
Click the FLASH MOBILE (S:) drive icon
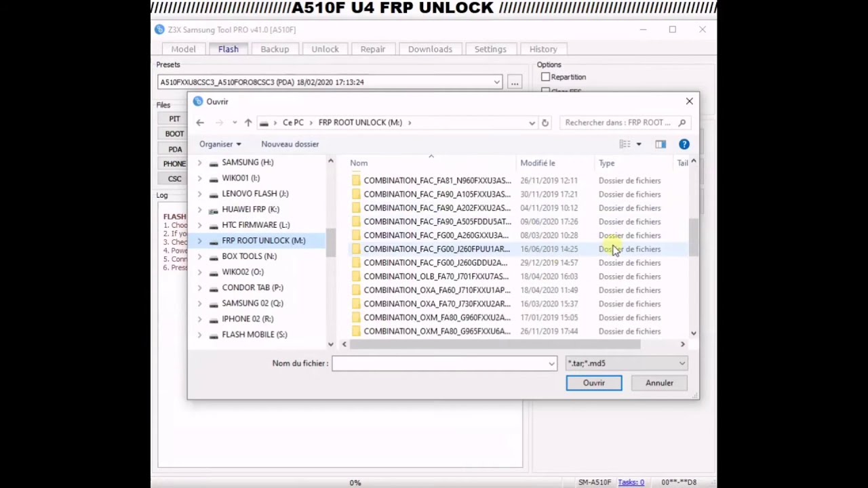click(214, 335)
